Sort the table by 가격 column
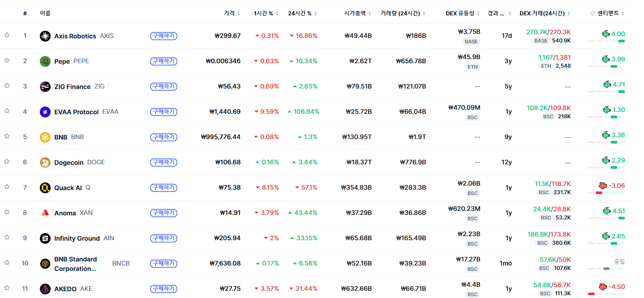644x298 pixels. coord(232,14)
